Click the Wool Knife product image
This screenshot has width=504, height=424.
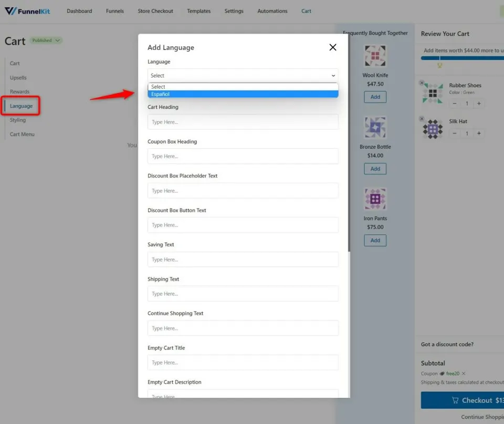(x=375, y=56)
